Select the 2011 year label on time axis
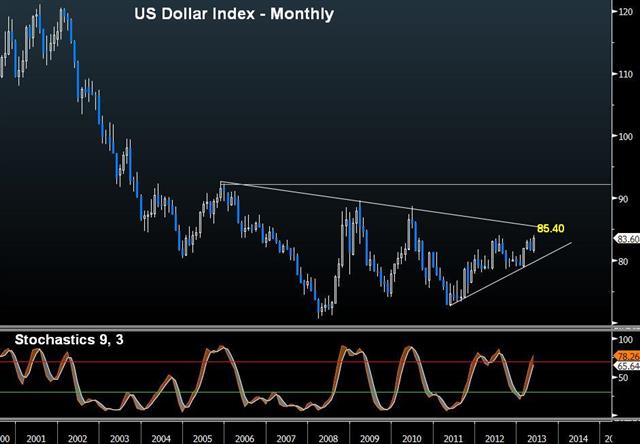 (x=453, y=439)
